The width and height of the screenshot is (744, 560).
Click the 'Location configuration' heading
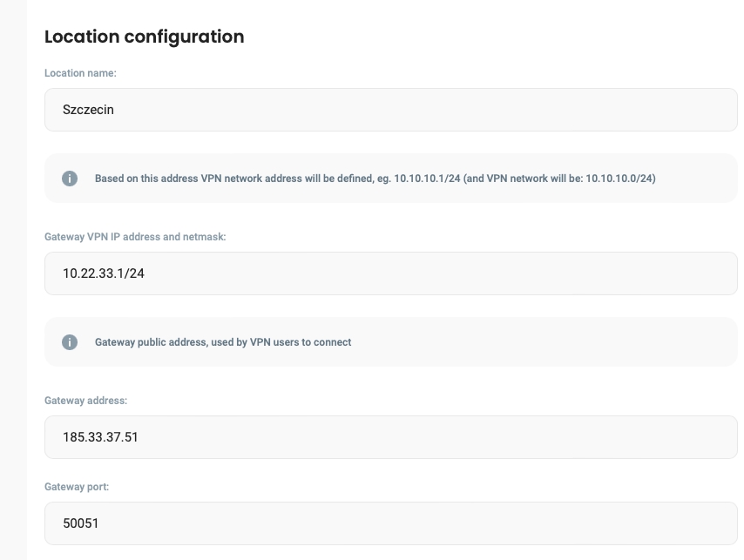click(144, 37)
